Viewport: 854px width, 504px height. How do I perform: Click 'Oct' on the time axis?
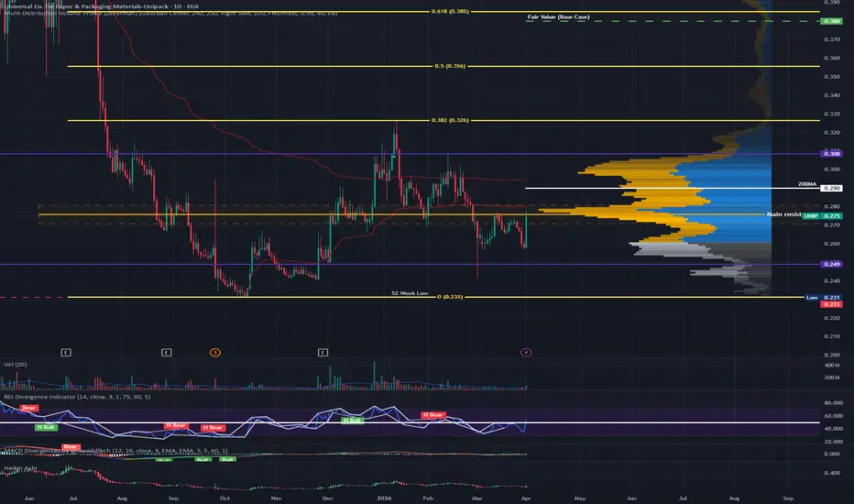point(224,498)
